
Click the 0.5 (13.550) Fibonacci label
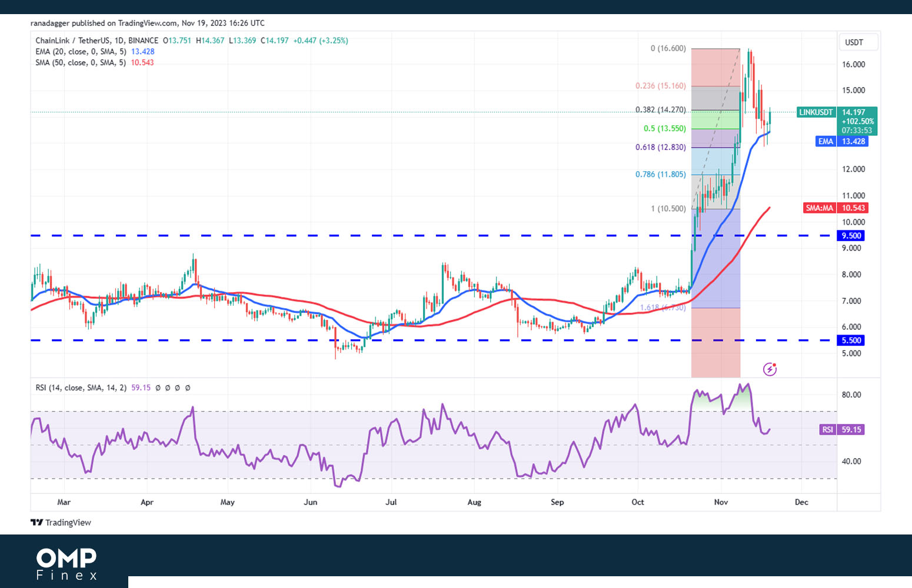(x=665, y=129)
